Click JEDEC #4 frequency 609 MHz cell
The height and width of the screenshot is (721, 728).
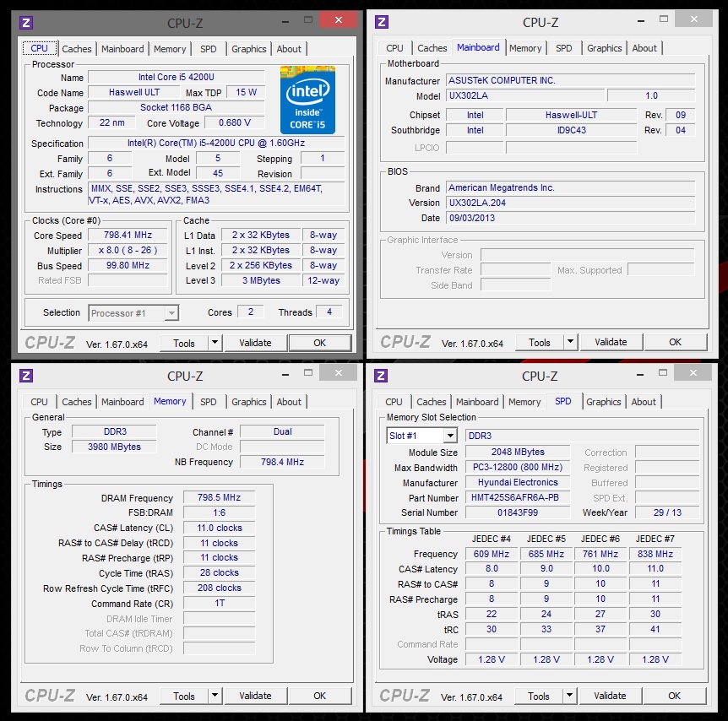point(492,554)
